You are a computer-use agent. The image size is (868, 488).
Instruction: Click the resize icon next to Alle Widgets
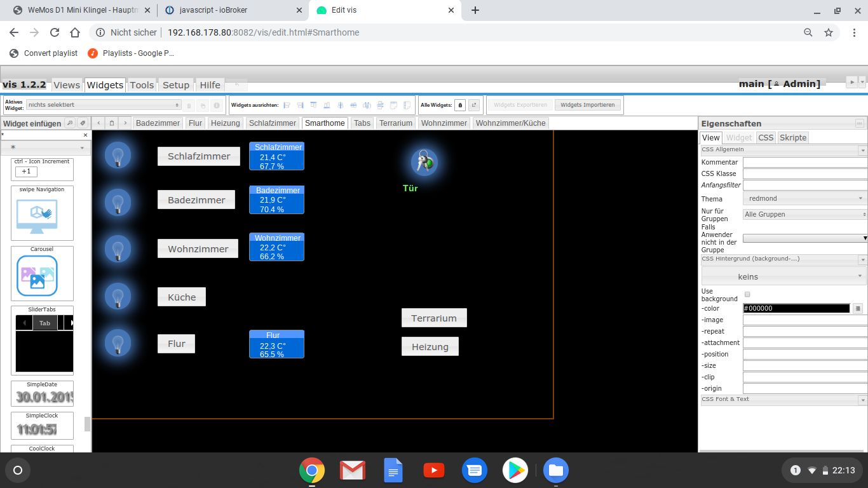(474, 104)
